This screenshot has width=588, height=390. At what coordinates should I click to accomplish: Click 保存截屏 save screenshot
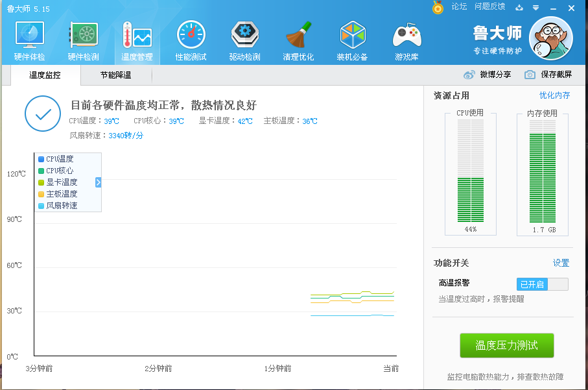click(x=556, y=75)
